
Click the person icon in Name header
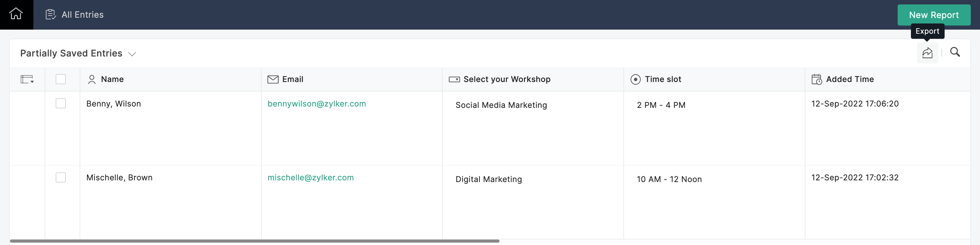(92, 79)
